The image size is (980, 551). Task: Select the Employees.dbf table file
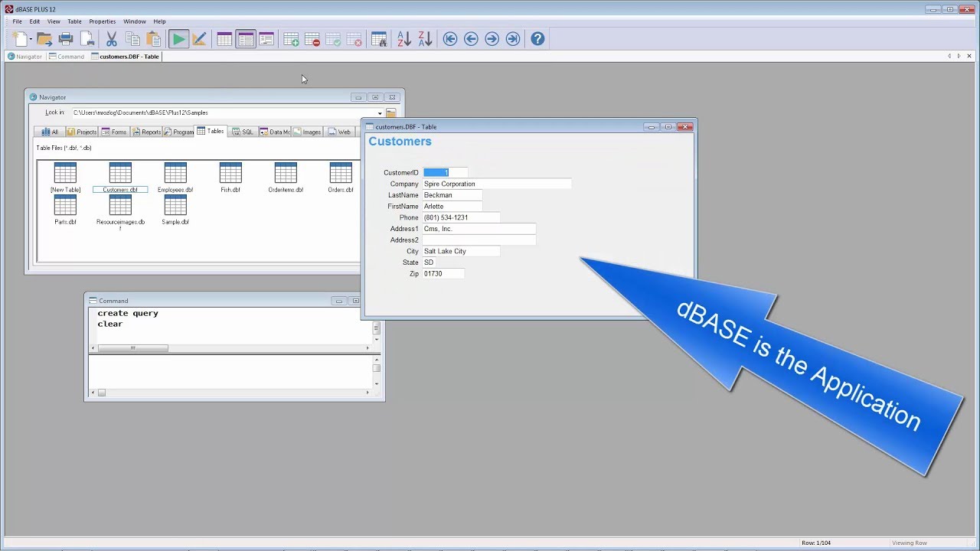tap(175, 178)
